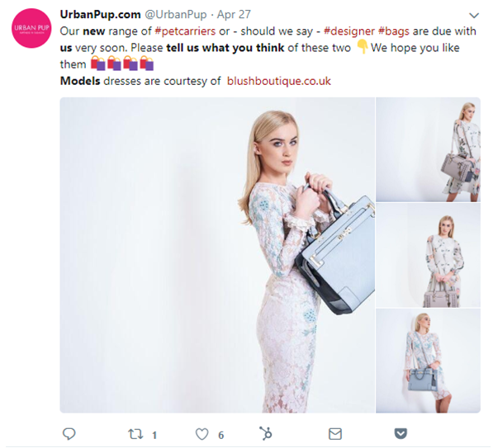Open the top-right thumbnail photo

428,149
